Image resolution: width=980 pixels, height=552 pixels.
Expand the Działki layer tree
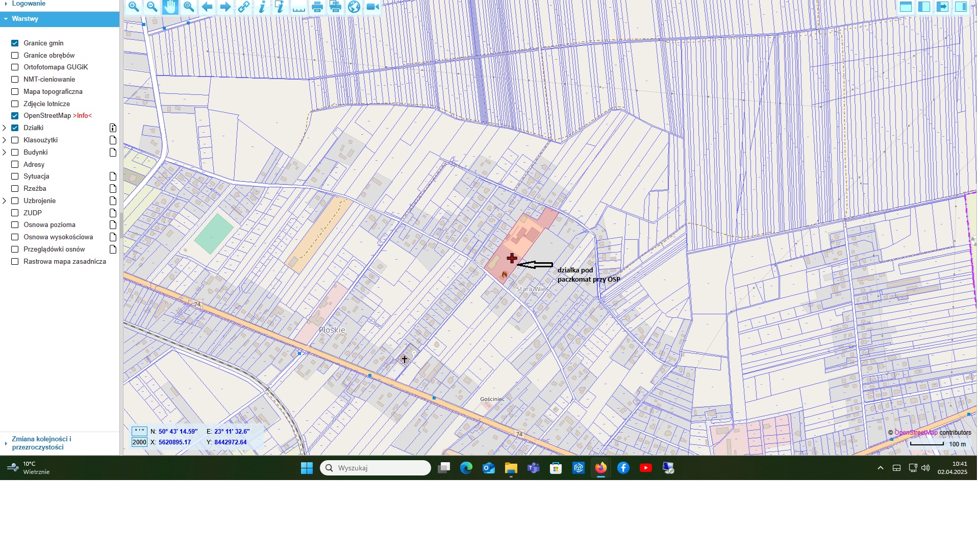5,128
